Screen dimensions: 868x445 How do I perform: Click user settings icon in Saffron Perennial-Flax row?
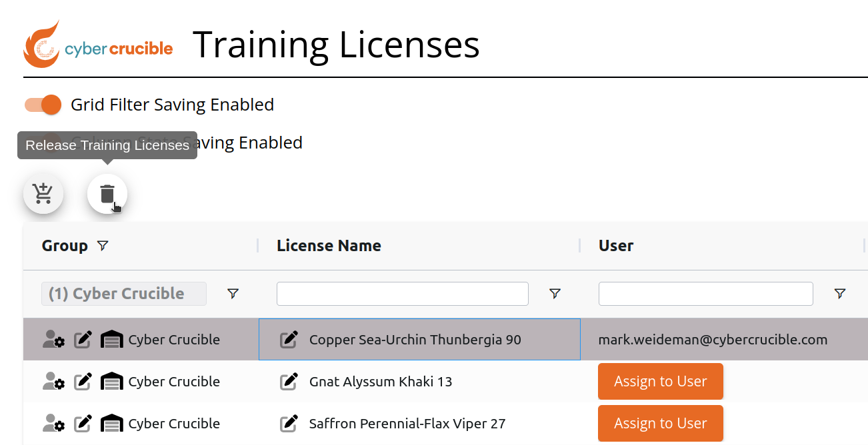click(53, 424)
